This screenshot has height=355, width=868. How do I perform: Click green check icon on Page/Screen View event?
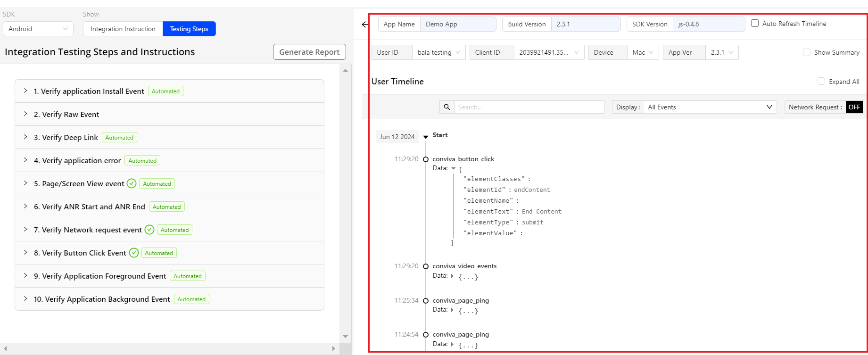132,183
